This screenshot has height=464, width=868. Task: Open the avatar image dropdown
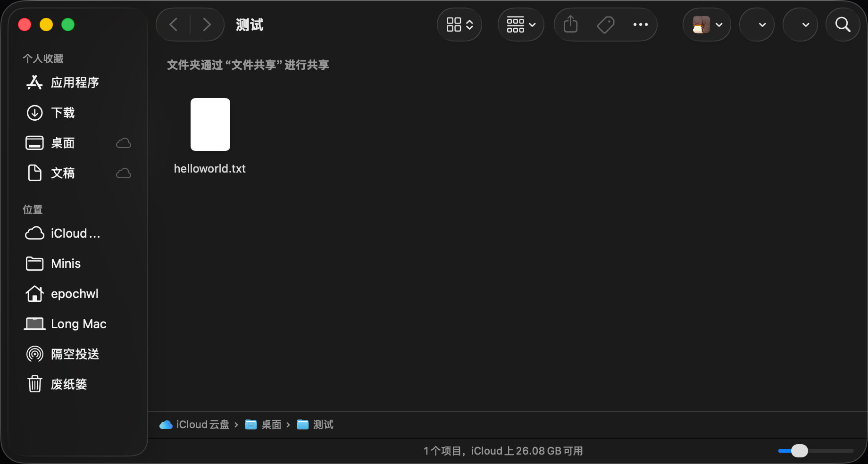click(x=707, y=25)
